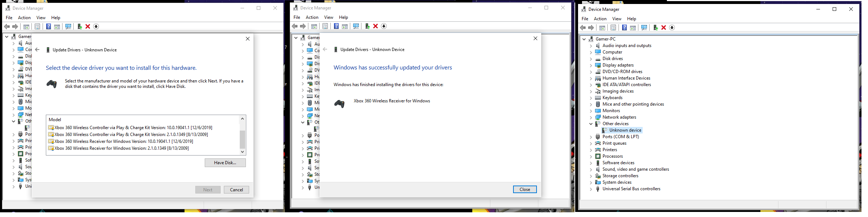Expand Disk drives in right window
The height and width of the screenshot is (217, 868).
591,59
